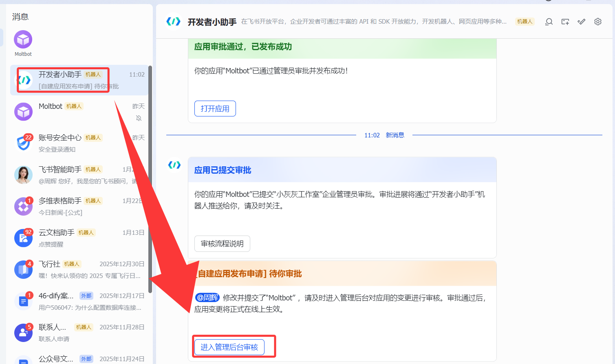This screenshot has width=615, height=364.
Task: Click the muted bell icon on Moltbot row
Action: point(139,118)
